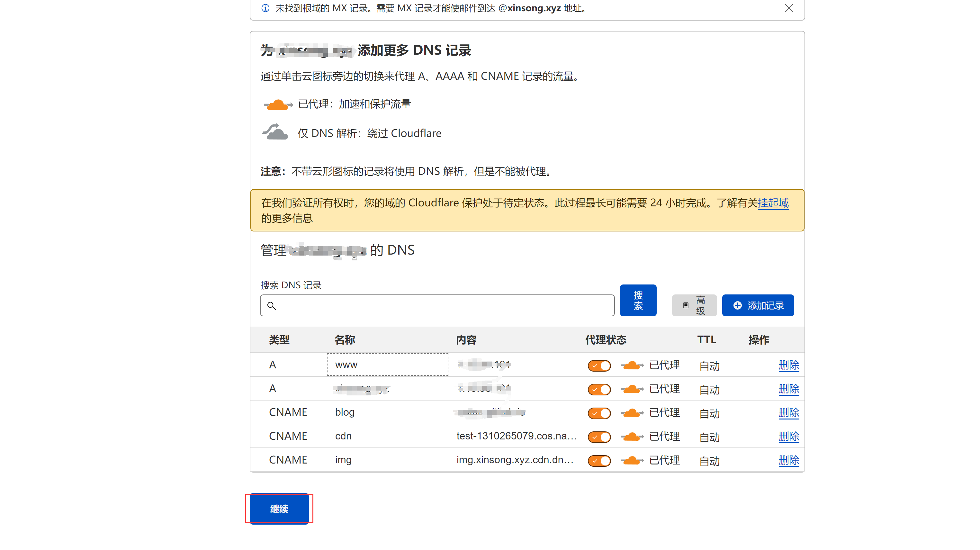Click orange cloud icon in cdn row
The image size is (980, 550).
pyautogui.click(x=632, y=436)
